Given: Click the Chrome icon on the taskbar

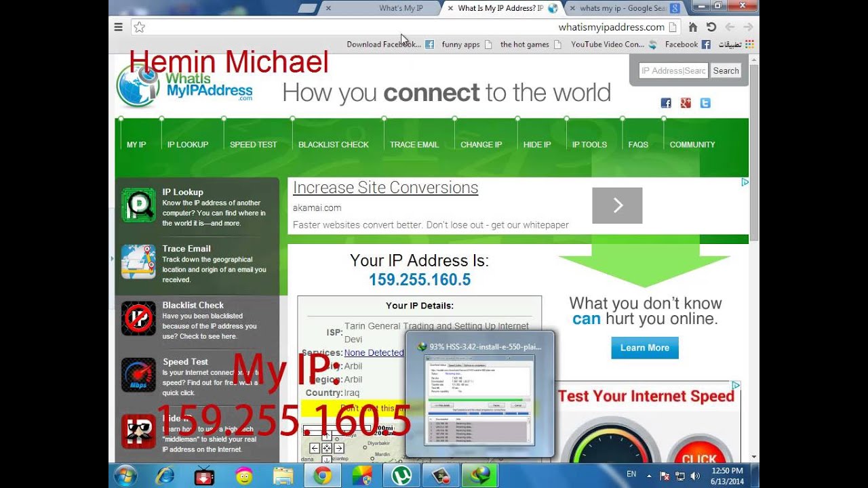Looking at the screenshot, I should pyautogui.click(x=322, y=476).
